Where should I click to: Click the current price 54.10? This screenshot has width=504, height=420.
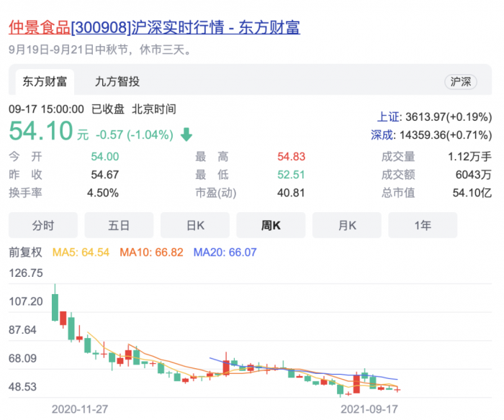(x=41, y=131)
